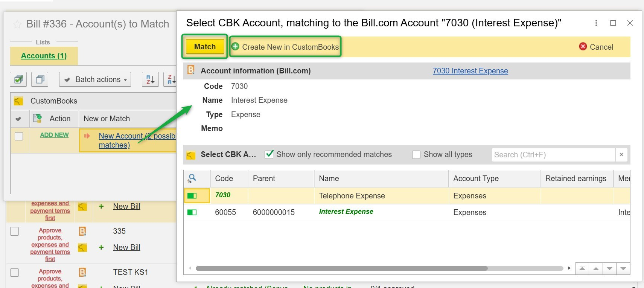Clear the search box with the X icon
The width and height of the screenshot is (644, 288).
point(621,155)
